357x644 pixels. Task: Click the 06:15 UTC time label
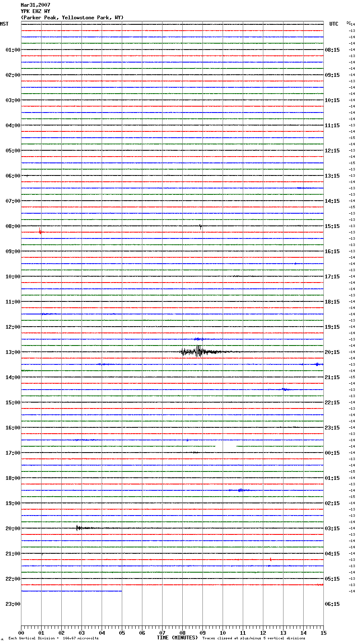[x=332, y=604]
